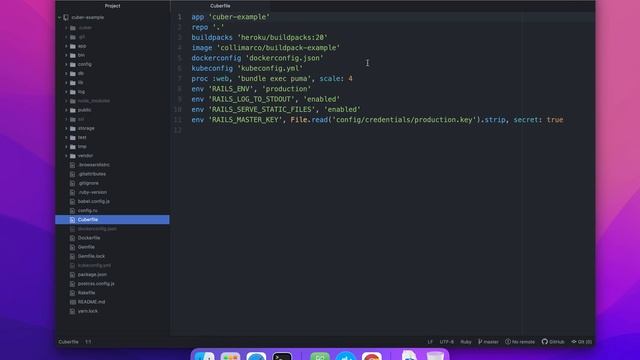Click the README.md book icon

[x=72, y=302]
